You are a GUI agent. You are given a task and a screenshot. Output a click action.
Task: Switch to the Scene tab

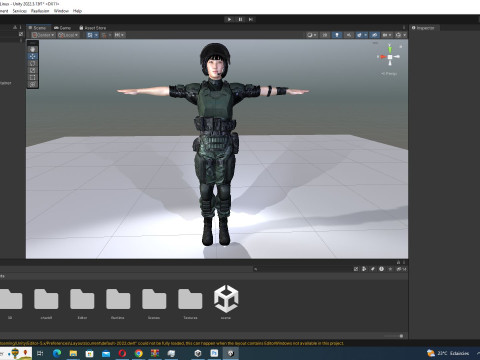click(x=37, y=28)
